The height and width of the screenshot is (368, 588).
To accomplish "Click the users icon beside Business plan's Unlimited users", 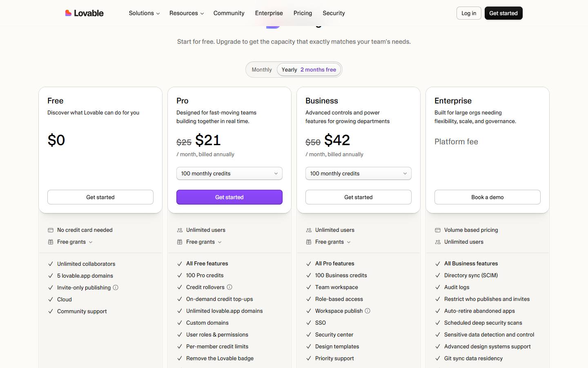I will (x=309, y=230).
